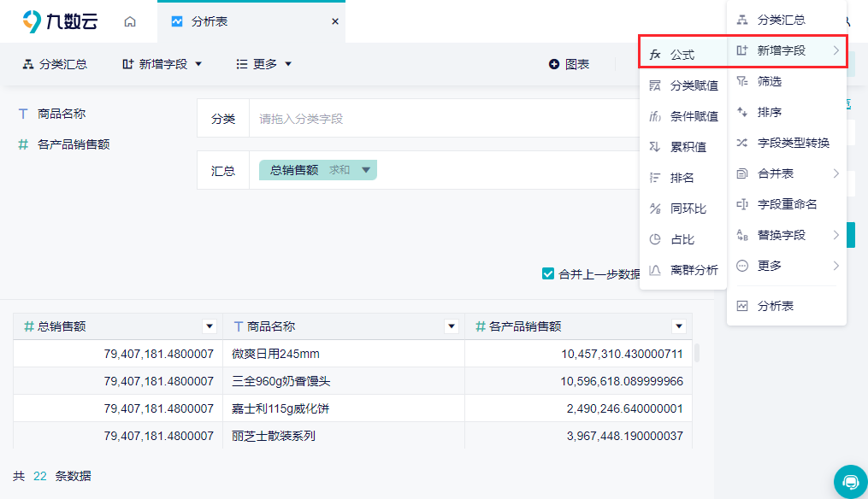Open 总销售额 column header dropdown
868x499 pixels.
[210, 326]
